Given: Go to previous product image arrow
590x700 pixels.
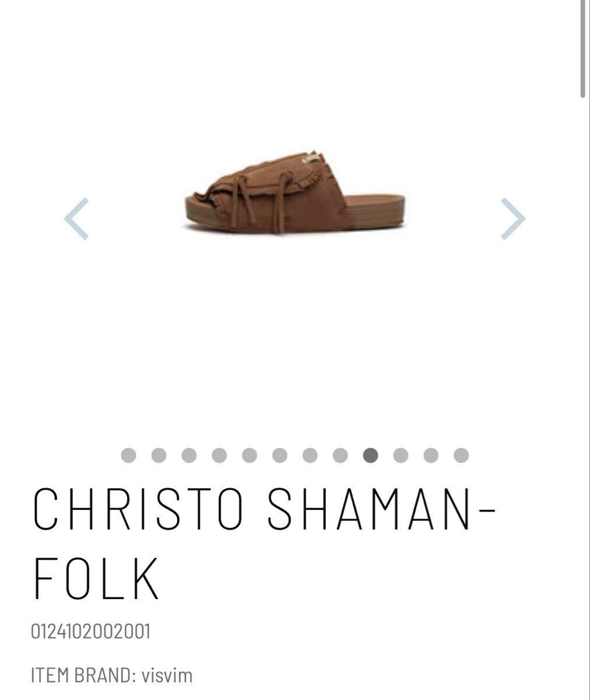Looking at the screenshot, I should [x=76, y=219].
